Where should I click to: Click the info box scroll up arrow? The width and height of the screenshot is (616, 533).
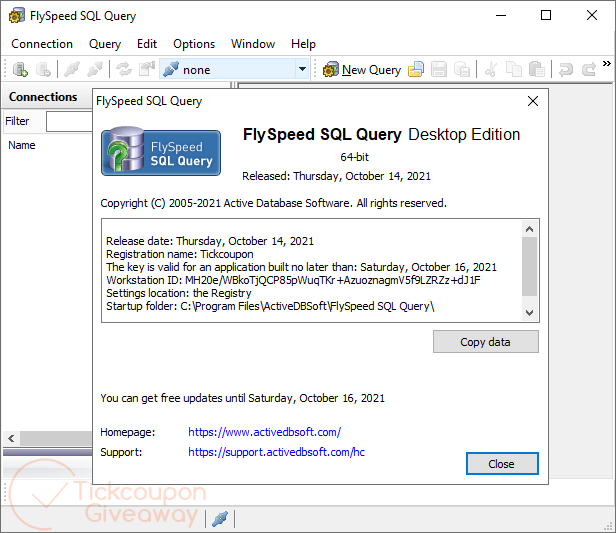[530, 229]
